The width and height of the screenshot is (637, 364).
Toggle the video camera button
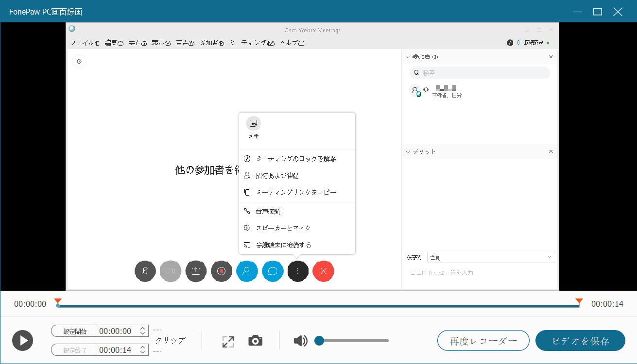click(171, 271)
